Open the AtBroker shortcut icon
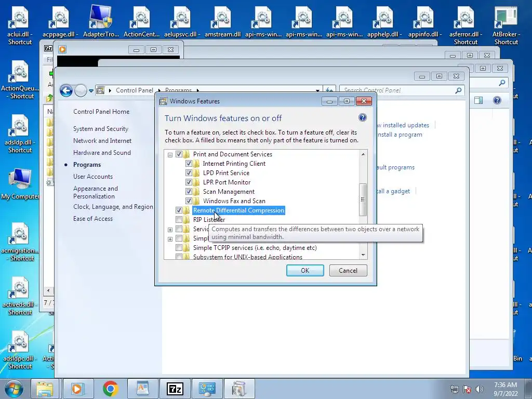Screen dimensions: 532x399 tap(506, 26)
